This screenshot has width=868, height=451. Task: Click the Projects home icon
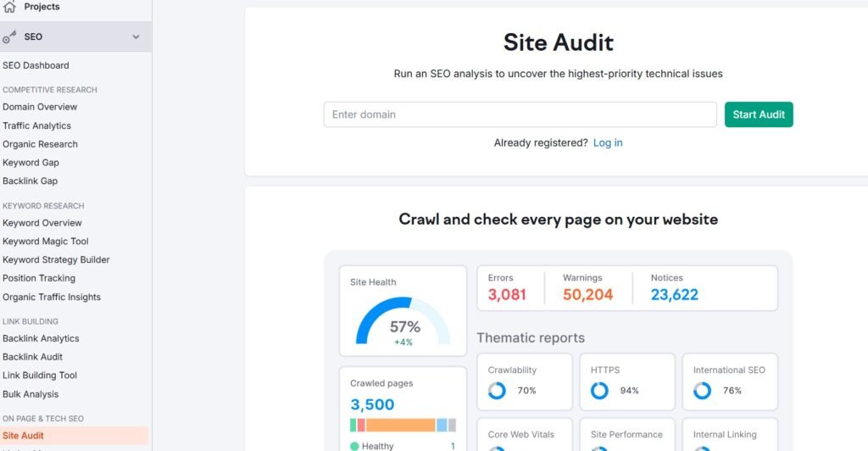coord(9,8)
